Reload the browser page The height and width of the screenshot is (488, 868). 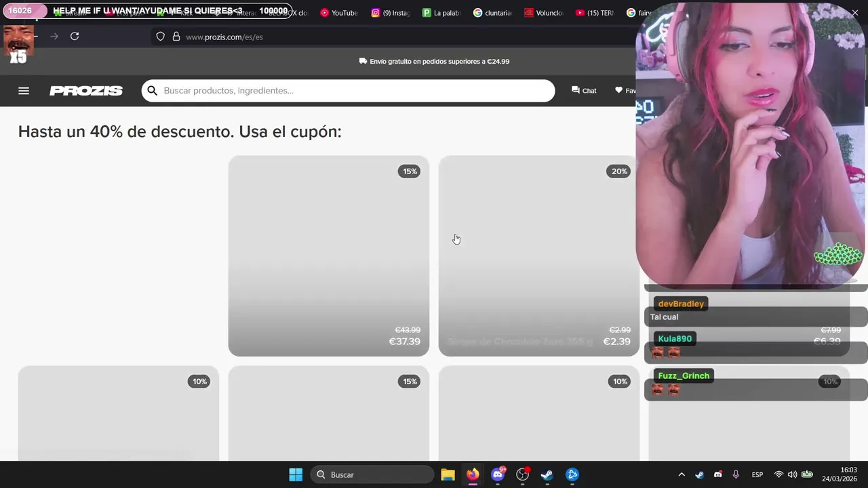click(75, 37)
